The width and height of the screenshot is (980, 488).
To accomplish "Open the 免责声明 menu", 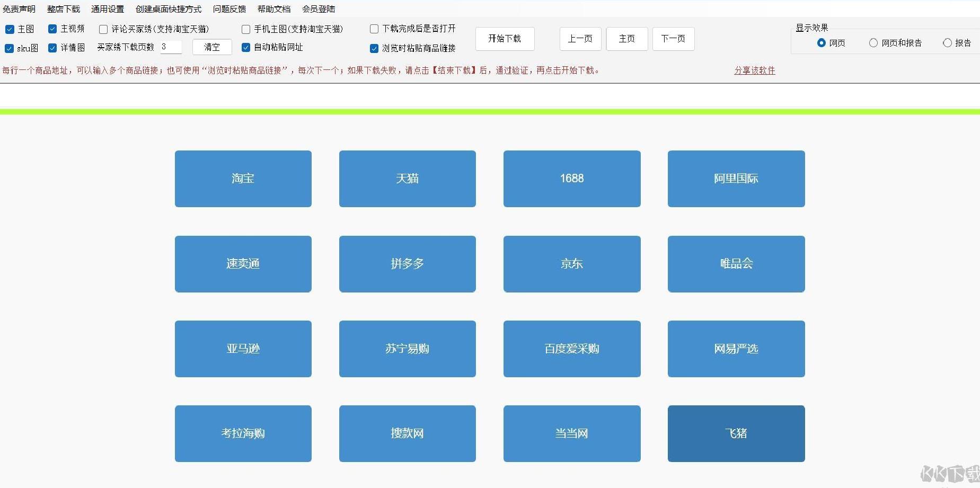I will (19, 9).
